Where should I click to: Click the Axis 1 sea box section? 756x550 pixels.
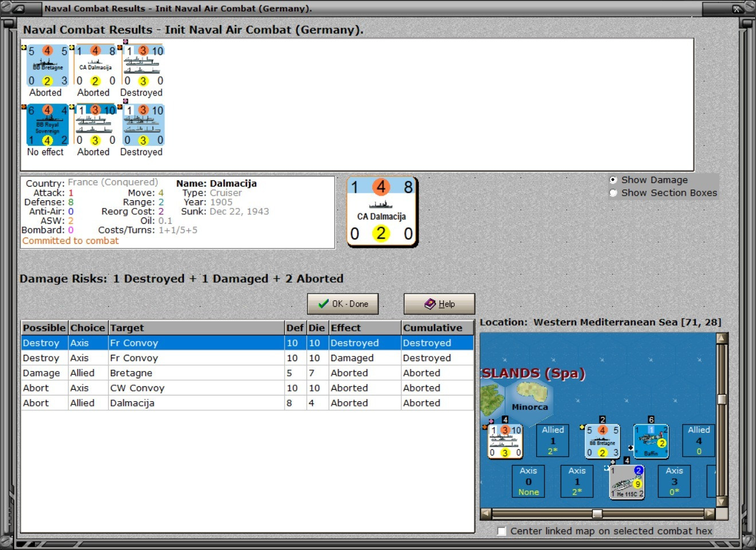[577, 481]
